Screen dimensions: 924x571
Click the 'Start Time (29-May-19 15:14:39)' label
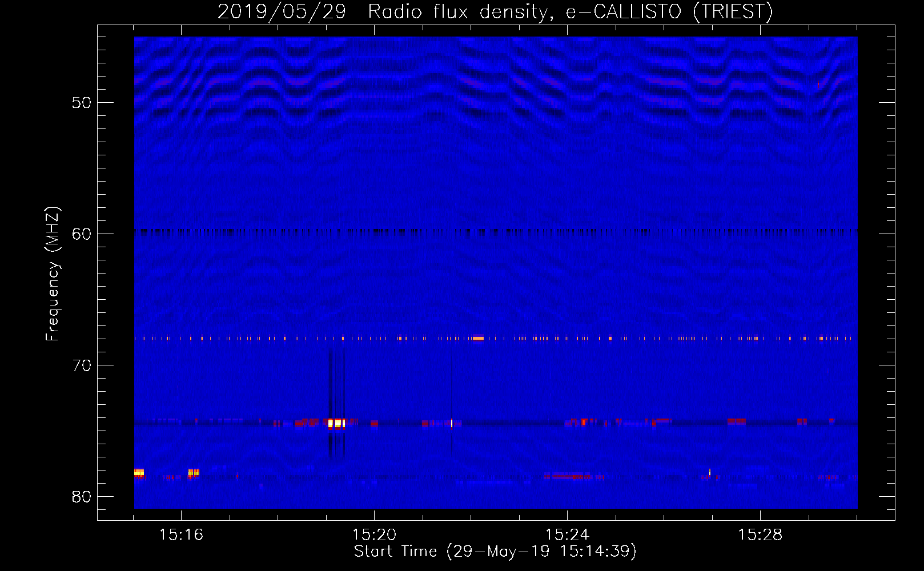[495, 552]
